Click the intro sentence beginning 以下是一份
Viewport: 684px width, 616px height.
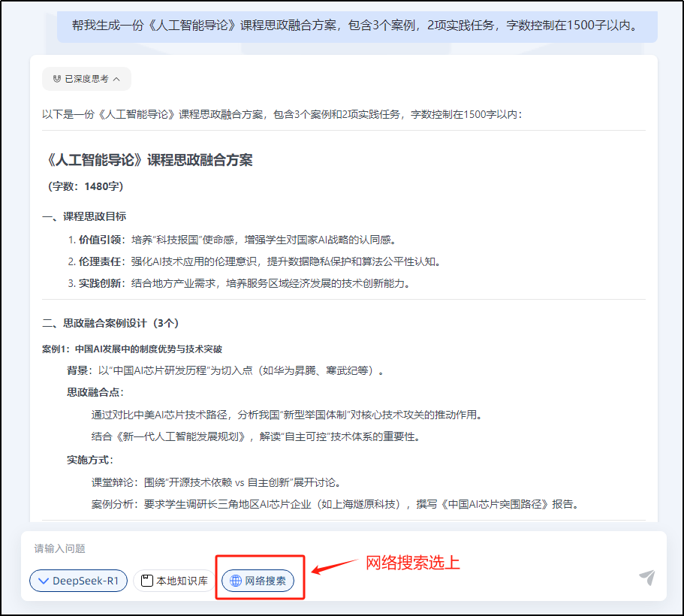click(282, 114)
